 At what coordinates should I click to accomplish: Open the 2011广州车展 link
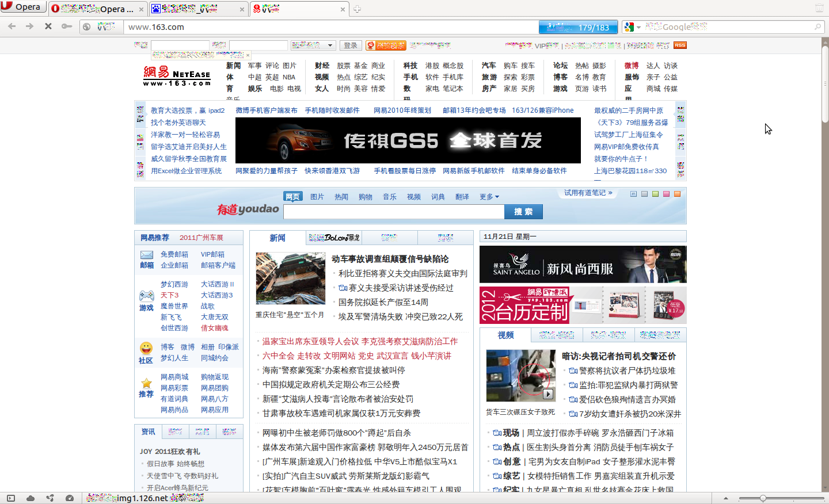[x=201, y=238]
